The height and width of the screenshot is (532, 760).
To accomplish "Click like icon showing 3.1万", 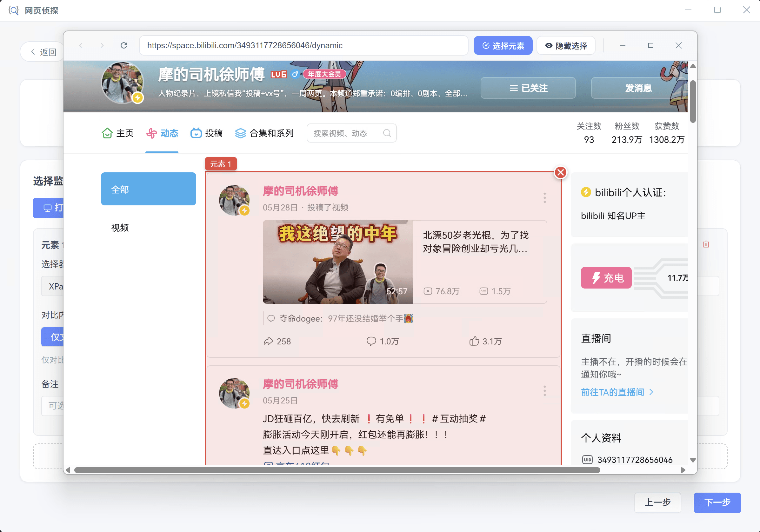I will 474,341.
